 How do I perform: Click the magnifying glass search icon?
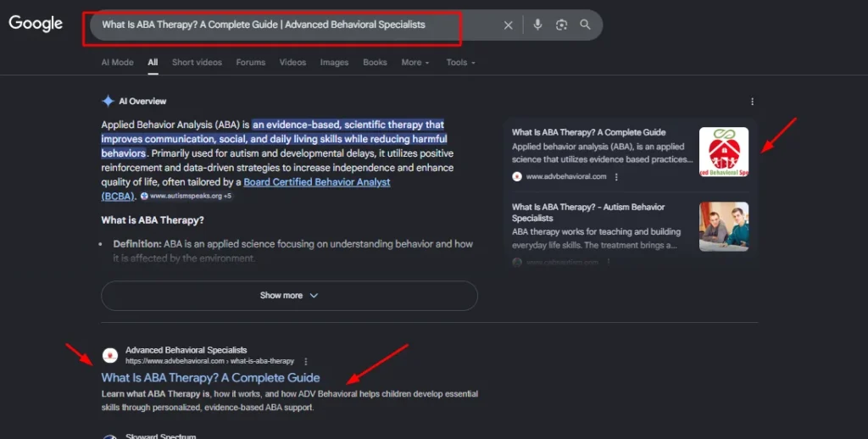pos(585,25)
